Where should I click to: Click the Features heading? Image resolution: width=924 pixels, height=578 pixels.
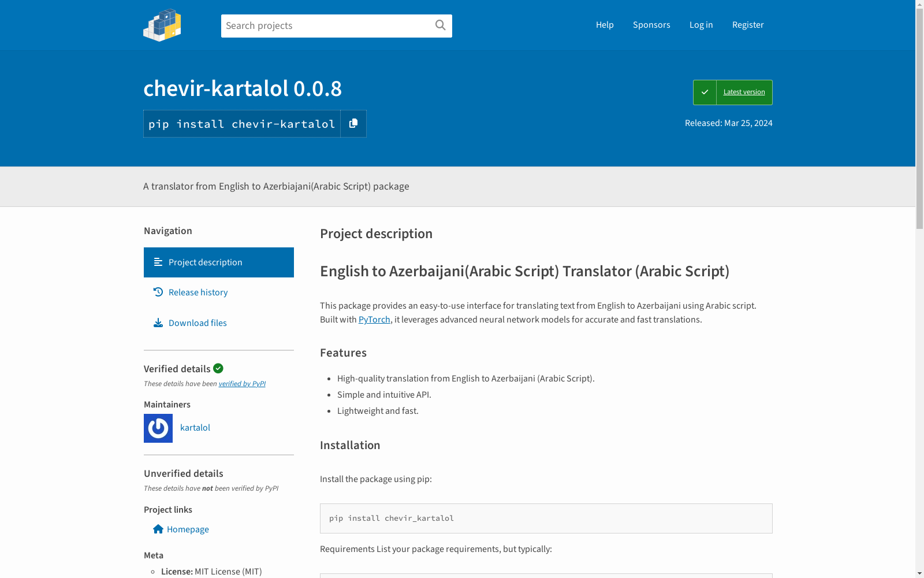pyautogui.click(x=344, y=353)
